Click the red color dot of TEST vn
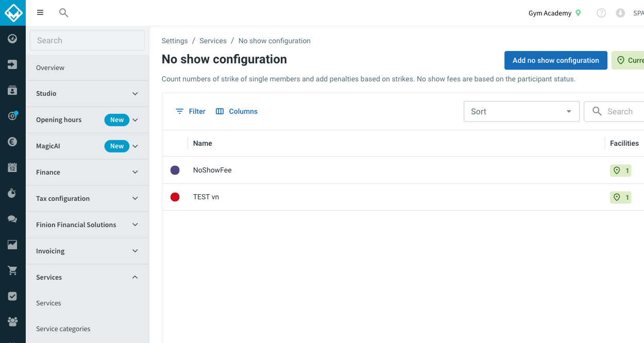Viewport: 644px width, 343px height. (175, 197)
